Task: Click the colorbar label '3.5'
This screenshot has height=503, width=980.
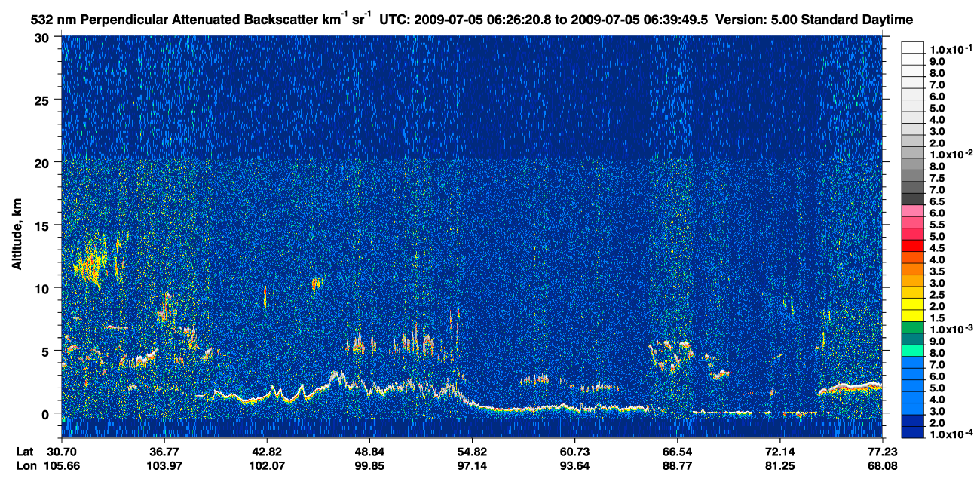Action: (x=937, y=271)
